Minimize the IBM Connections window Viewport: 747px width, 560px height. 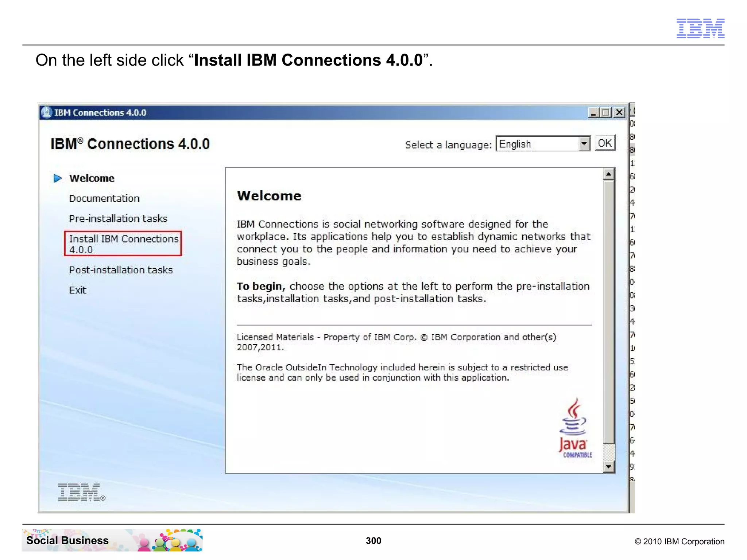[x=593, y=112]
